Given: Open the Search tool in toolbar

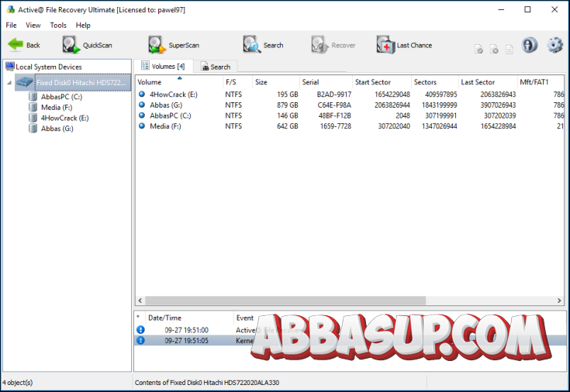Looking at the screenshot, I should pos(263,45).
